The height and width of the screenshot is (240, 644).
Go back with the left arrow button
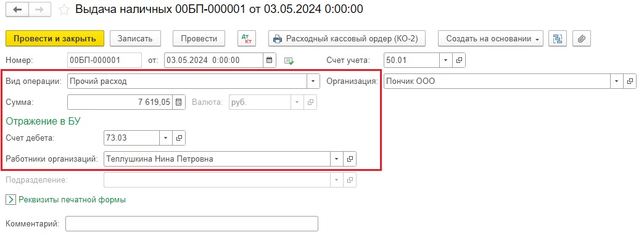[17, 10]
